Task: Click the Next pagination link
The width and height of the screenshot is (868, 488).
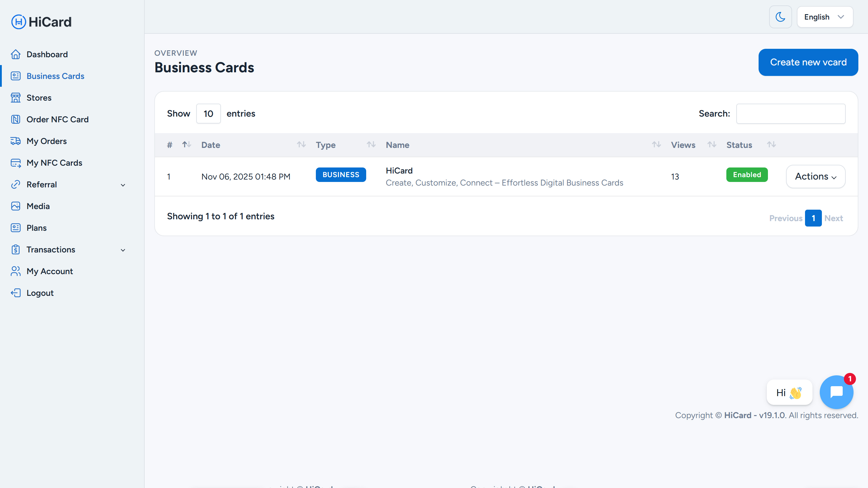Action: coord(834,218)
